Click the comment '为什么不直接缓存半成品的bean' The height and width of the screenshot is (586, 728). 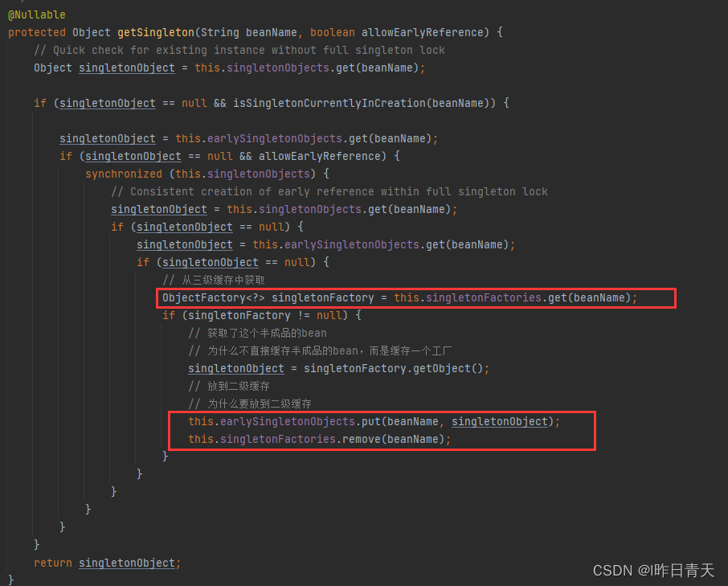[321, 351]
